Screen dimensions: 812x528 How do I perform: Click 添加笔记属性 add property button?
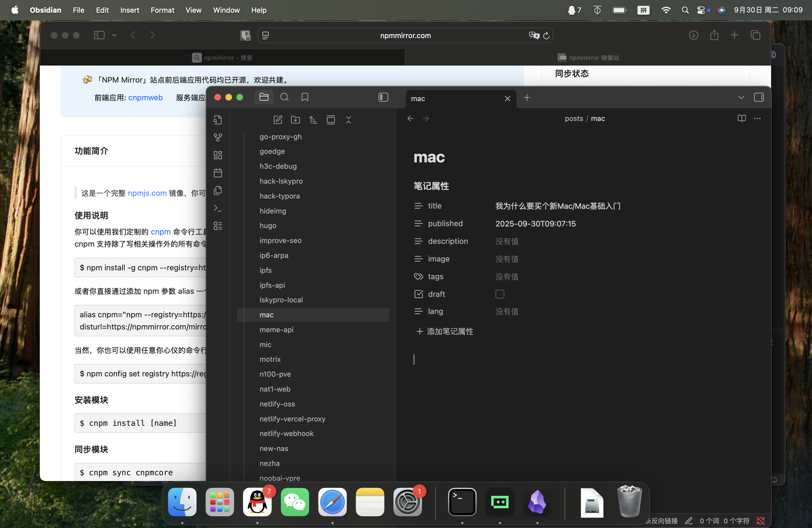[x=445, y=331]
